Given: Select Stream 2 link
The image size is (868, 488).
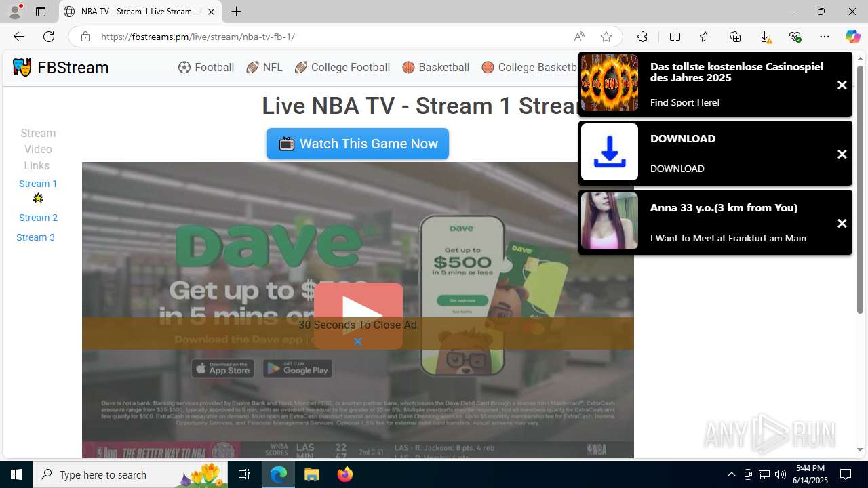Looking at the screenshot, I should point(38,218).
